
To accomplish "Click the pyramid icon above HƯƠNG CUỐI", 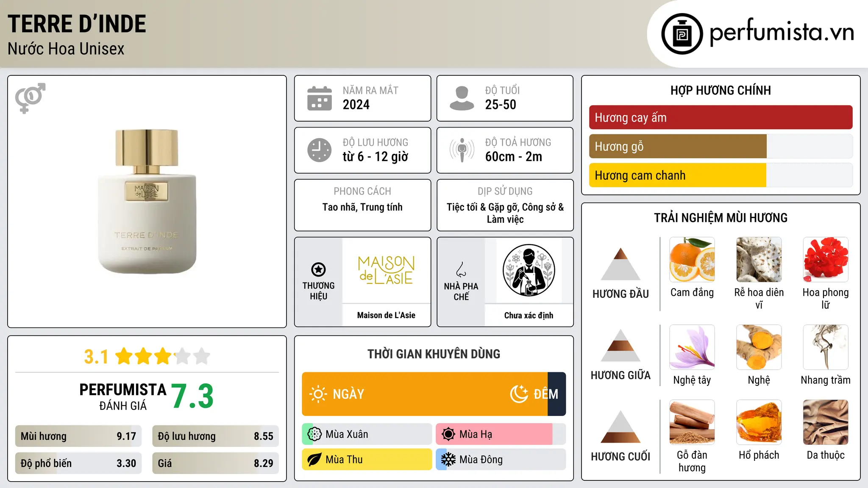I will [x=620, y=427].
